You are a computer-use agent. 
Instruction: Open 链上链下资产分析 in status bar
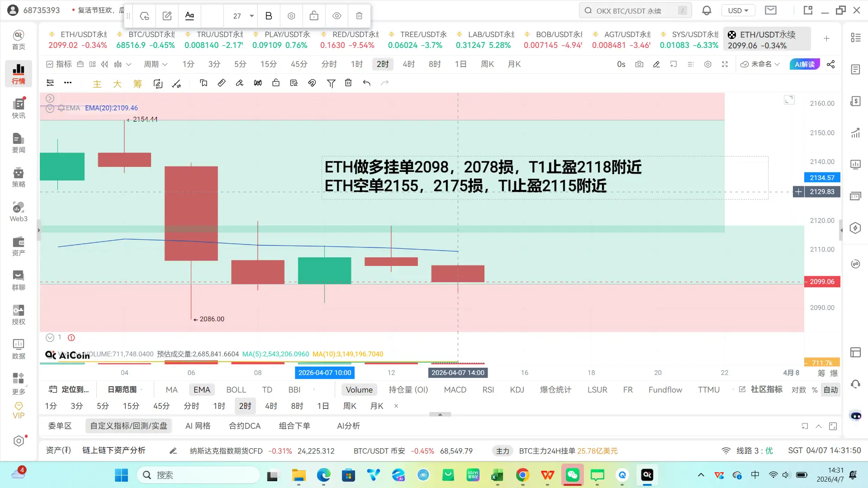[x=114, y=450]
